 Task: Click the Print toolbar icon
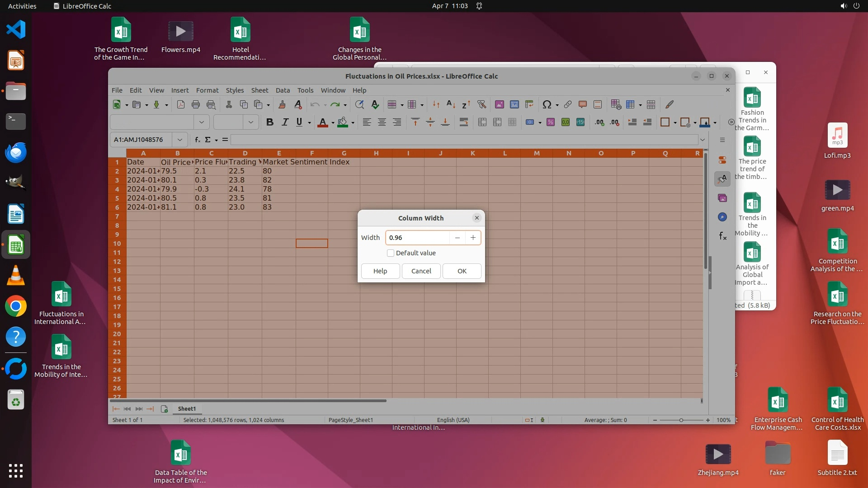coord(196,104)
